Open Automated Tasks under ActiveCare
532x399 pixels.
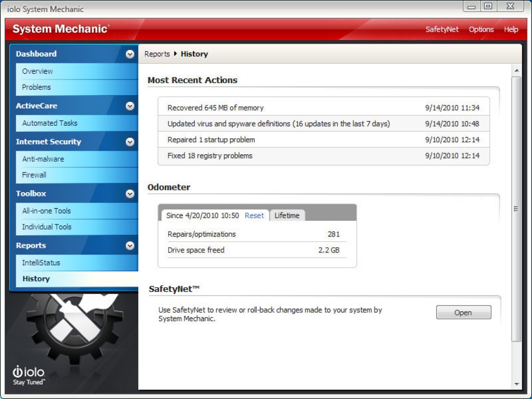(x=49, y=123)
